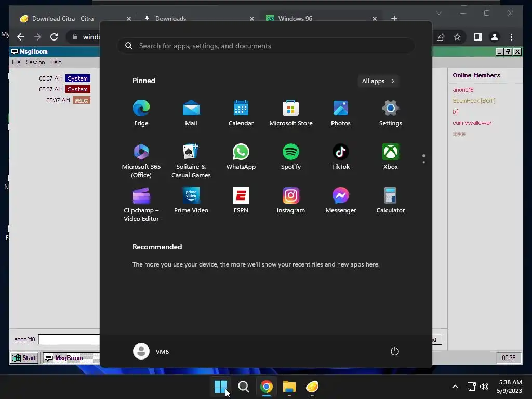Open Microsoft Store

point(291,113)
